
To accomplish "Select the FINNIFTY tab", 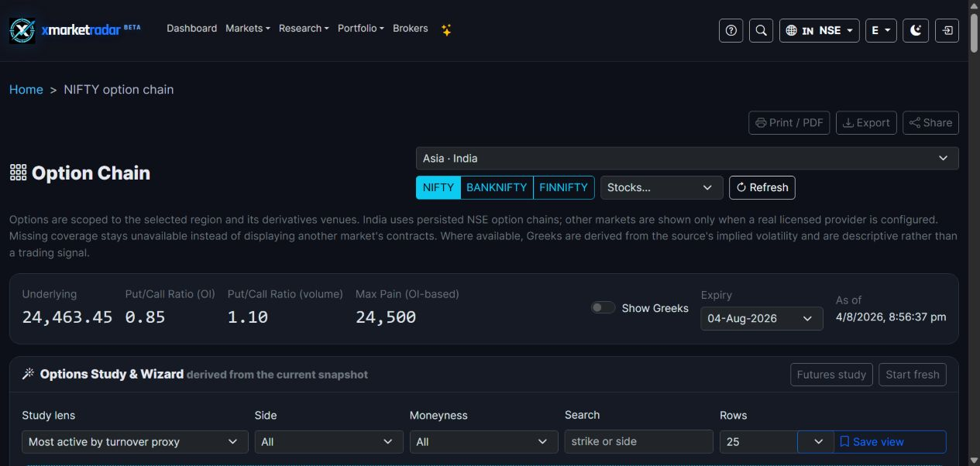I will click(564, 187).
